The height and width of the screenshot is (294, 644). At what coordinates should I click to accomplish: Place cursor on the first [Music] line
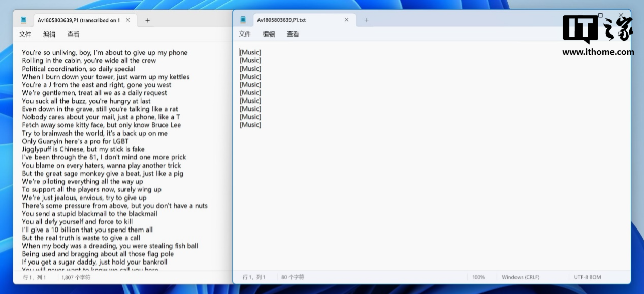point(250,52)
